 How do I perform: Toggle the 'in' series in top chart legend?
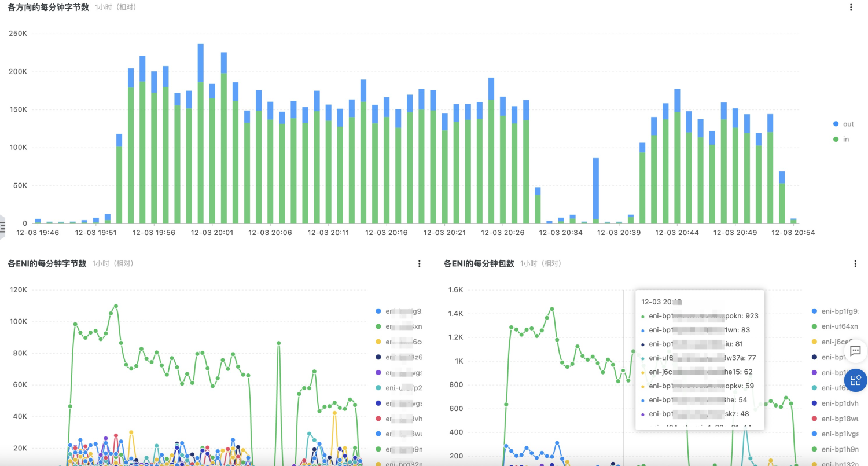[841, 139]
